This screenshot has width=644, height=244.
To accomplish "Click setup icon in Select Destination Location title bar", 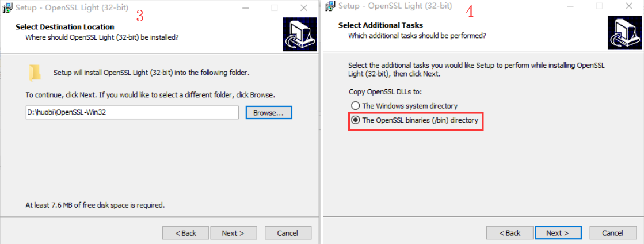I will click(8, 7).
